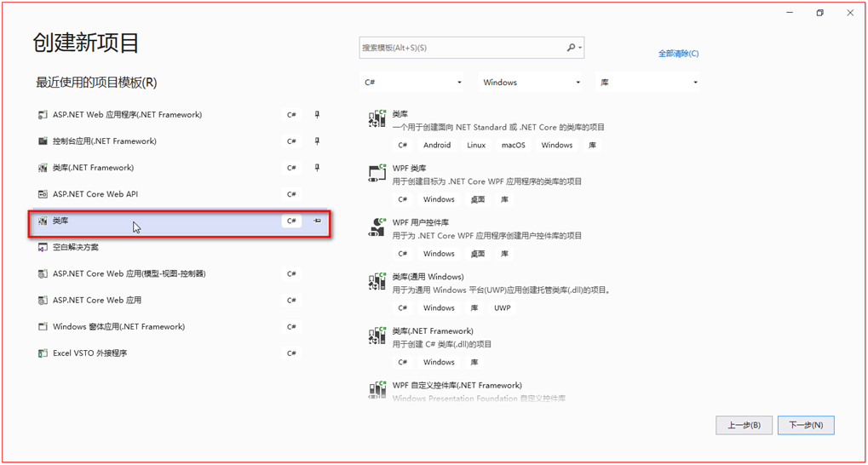
Task: Select recent template Windows 窗体应用(.NET Framework)
Action: pyautogui.click(x=119, y=327)
